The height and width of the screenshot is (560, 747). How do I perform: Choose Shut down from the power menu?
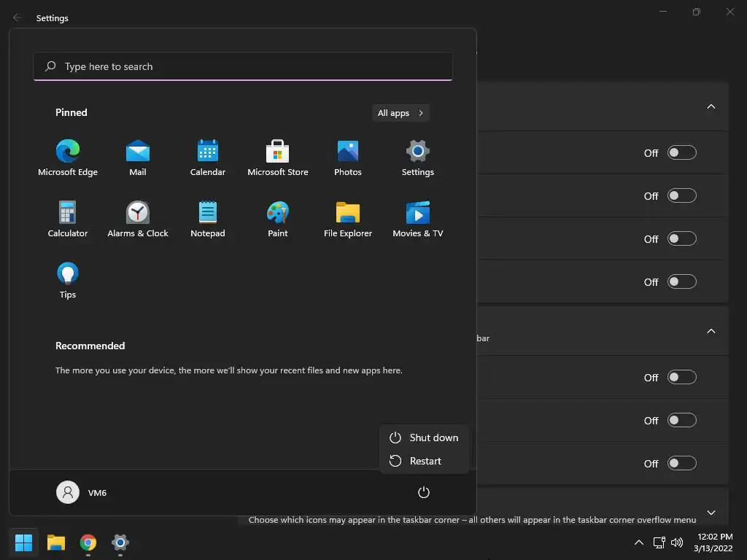424,437
